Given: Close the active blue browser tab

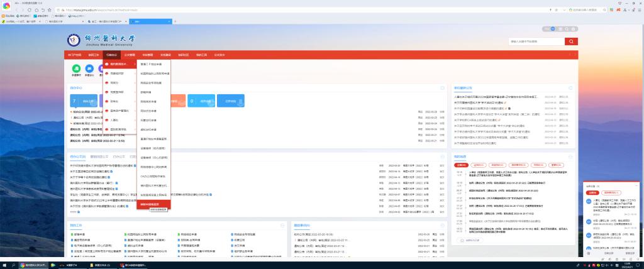Looking at the screenshot, I should [x=169, y=21].
